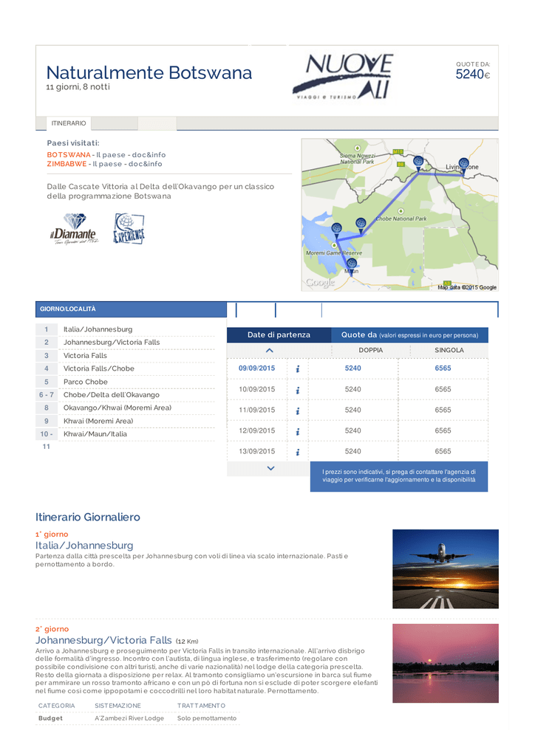Select Chobe/Delta dell'Okavango row
The width and height of the screenshot is (535, 756).
[126, 395]
